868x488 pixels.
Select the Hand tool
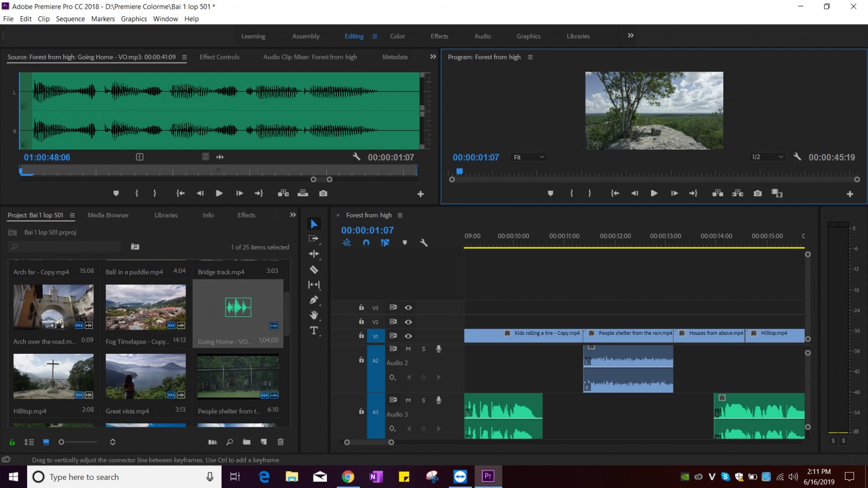click(x=314, y=315)
